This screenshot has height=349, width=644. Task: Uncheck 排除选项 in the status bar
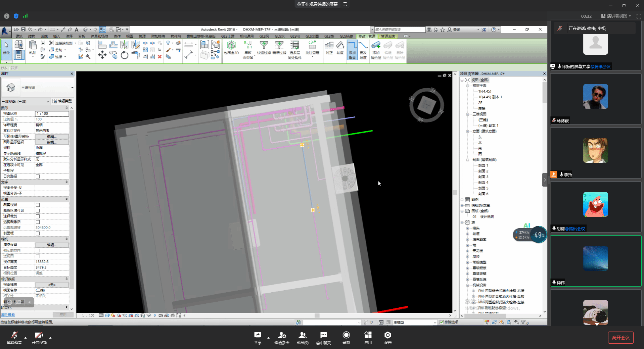pos(442,322)
